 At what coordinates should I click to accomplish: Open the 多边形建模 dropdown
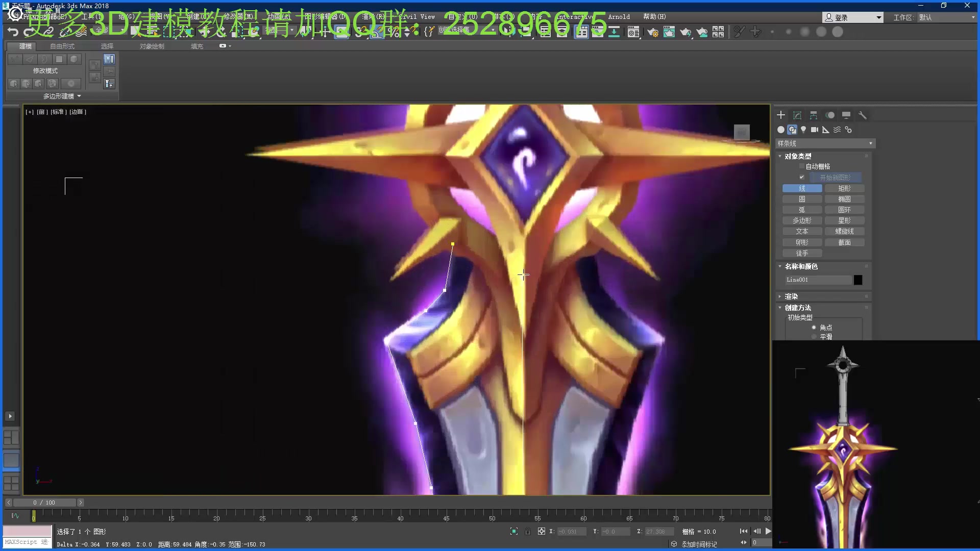(x=62, y=96)
